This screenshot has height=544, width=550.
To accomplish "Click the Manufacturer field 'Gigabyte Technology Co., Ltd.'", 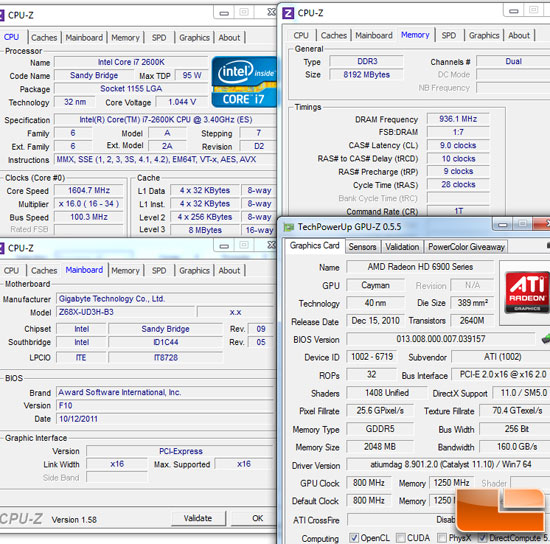I will 165,299.
